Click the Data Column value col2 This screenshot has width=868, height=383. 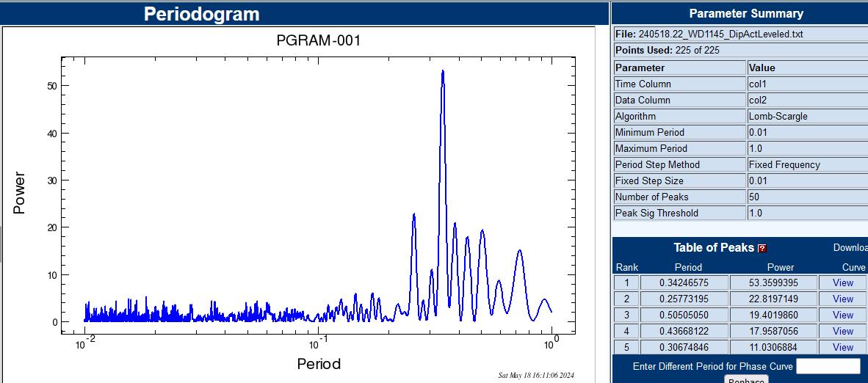pyautogui.click(x=757, y=101)
